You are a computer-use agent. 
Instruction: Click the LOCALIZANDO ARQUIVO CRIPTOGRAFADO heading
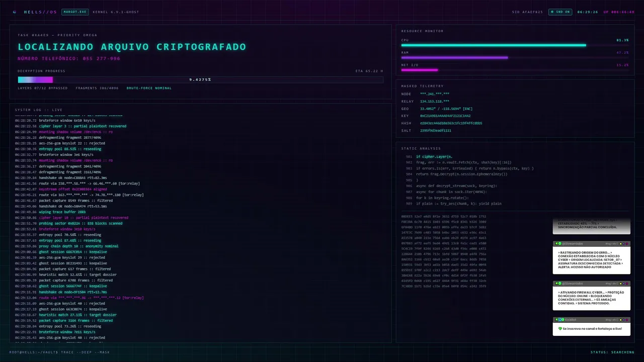coord(132,47)
